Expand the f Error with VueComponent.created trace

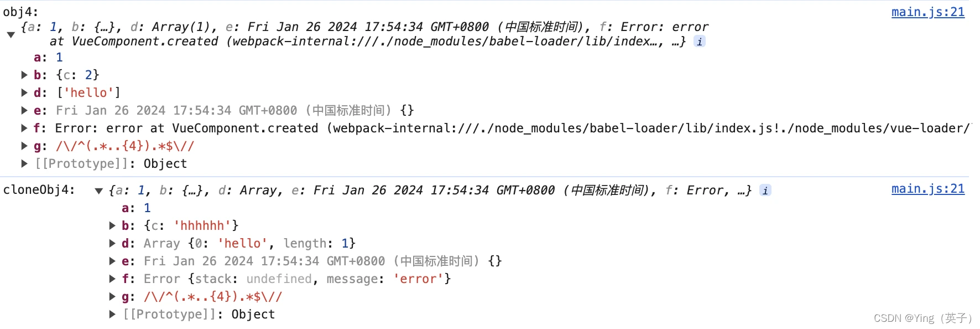point(24,128)
